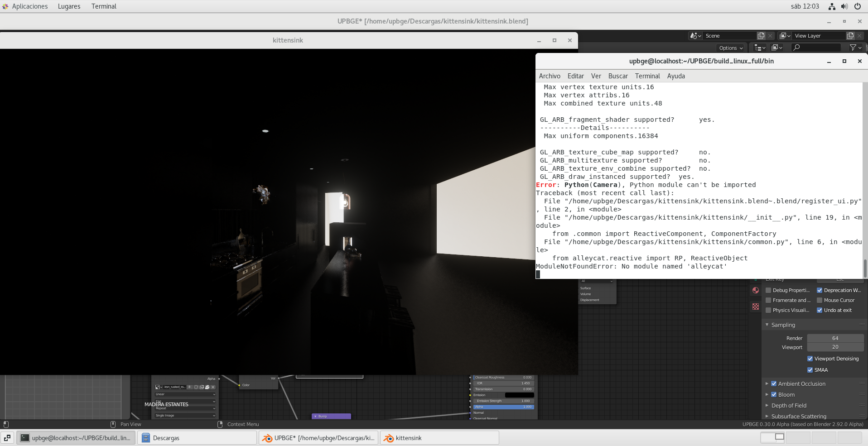Select the texture properties checker icon
Screen dimensions: 868x446
click(x=756, y=307)
